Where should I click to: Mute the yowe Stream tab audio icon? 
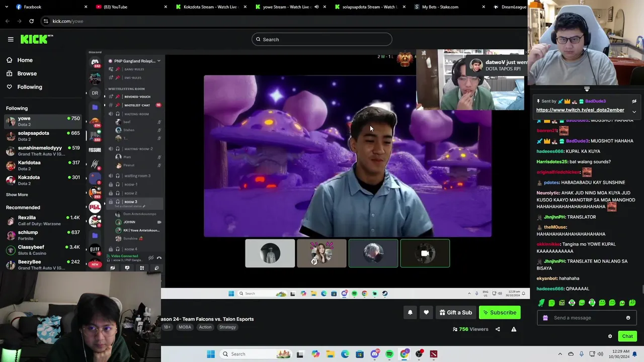point(316,7)
